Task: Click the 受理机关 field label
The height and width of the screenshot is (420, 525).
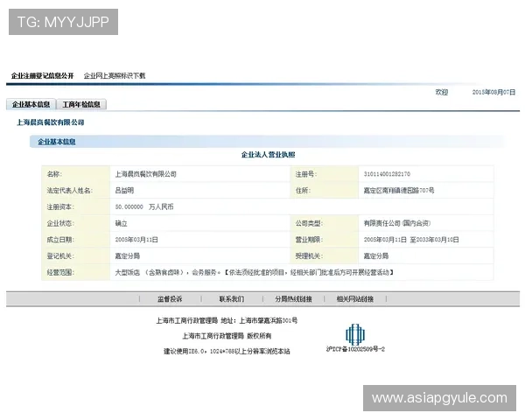Action: 309,256
